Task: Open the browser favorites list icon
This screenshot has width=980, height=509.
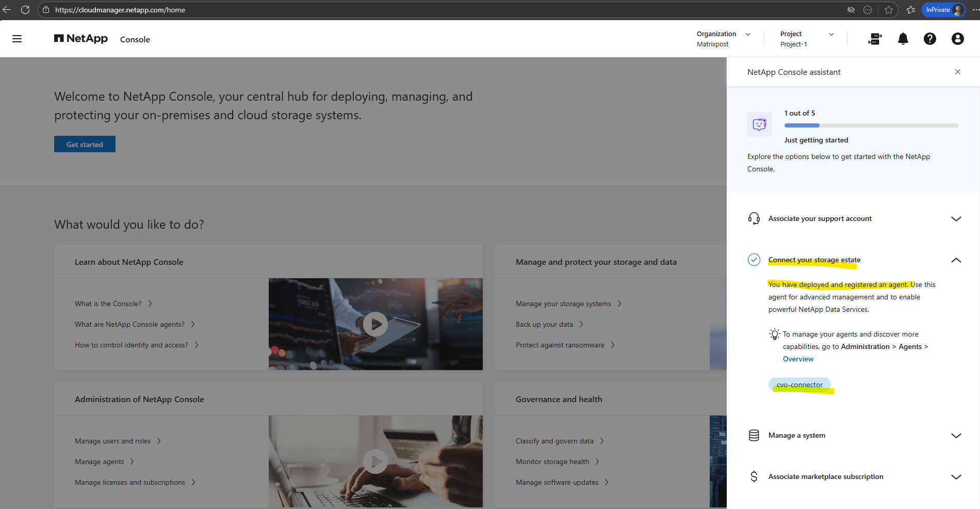Action: point(911,10)
